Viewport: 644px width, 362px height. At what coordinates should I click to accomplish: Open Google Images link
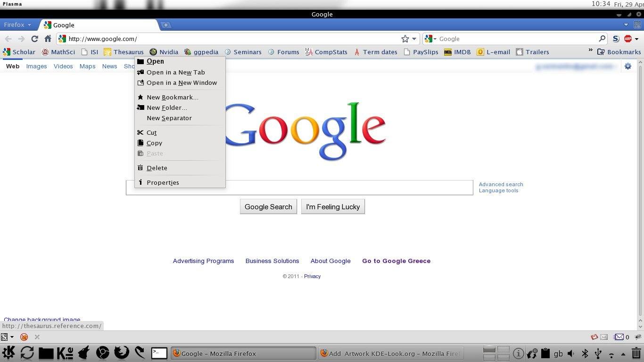[36, 66]
